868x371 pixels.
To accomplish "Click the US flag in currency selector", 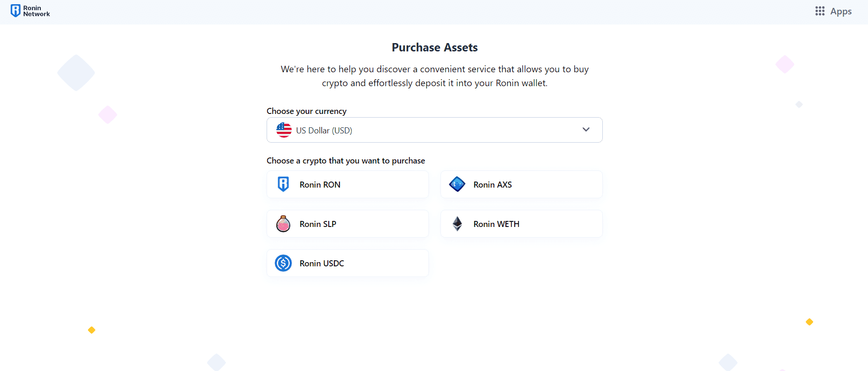I will 284,130.
